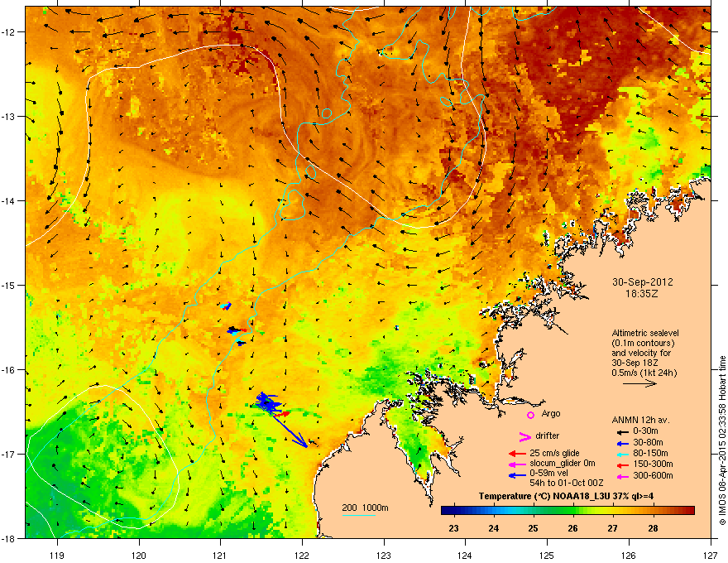Click the '200 1000m' bathymetry label
Viewport: 728px width, 563px height.
[365, 508]
